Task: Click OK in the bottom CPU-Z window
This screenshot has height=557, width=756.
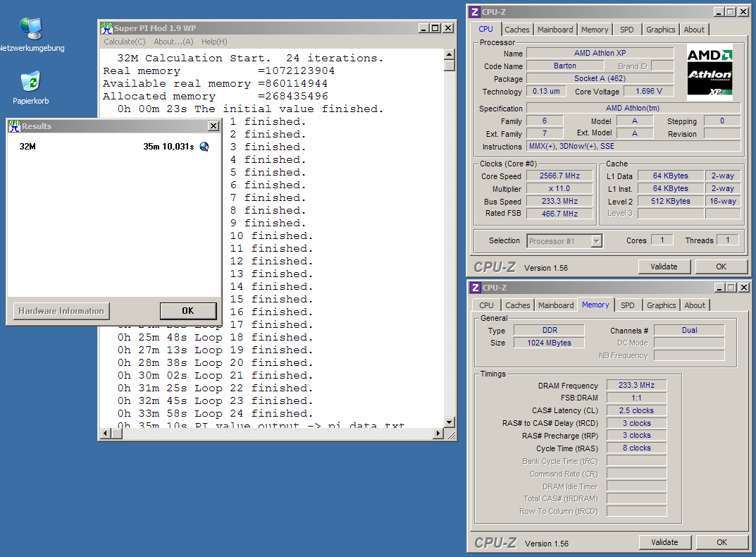Action: point(721,542)
